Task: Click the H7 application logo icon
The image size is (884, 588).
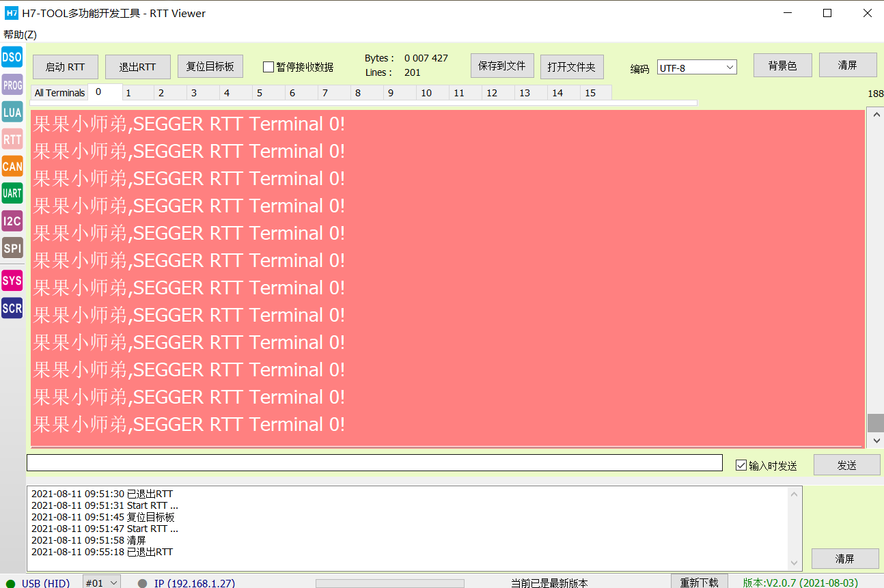Action: [x=12, y=13]
